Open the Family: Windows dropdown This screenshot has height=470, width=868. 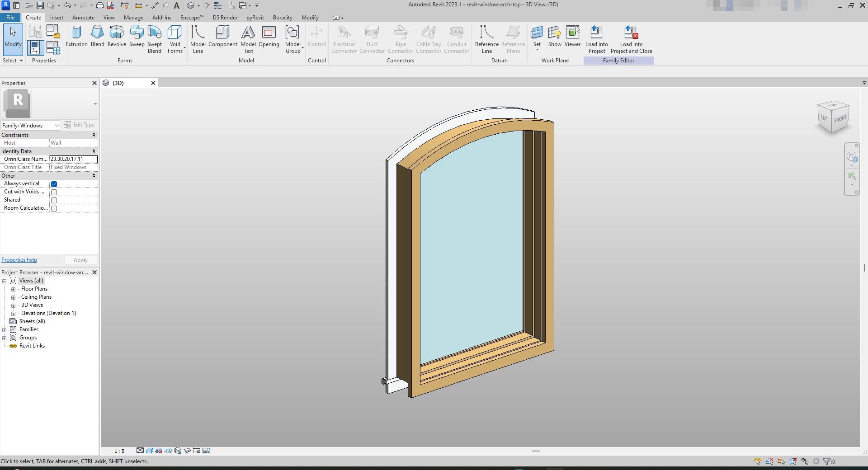click(31, 125)
